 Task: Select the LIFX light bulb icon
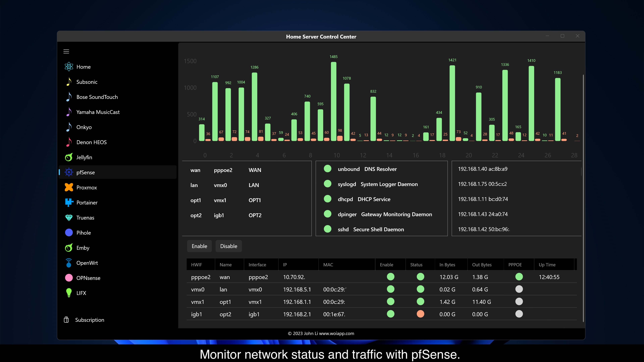[69, 293]
